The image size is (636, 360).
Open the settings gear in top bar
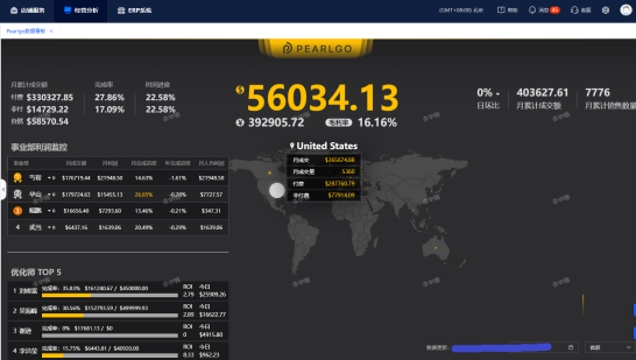click(x=606, y=10)
